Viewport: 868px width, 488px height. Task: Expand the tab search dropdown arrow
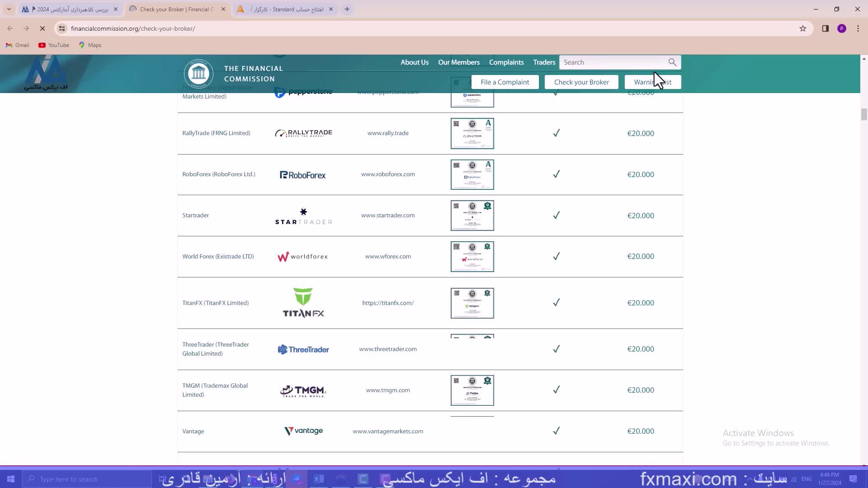(x=9, y=9)
